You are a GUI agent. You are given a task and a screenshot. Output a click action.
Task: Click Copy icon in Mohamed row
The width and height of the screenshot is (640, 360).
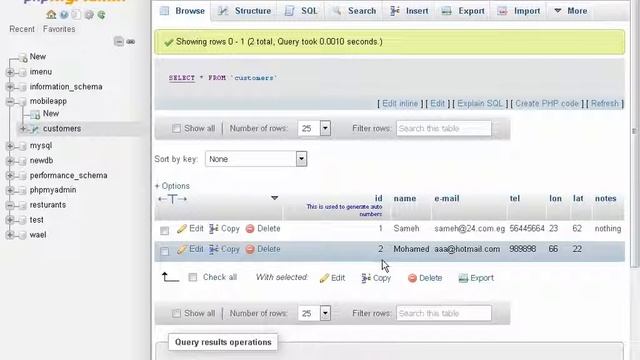(x=213, y=249)
